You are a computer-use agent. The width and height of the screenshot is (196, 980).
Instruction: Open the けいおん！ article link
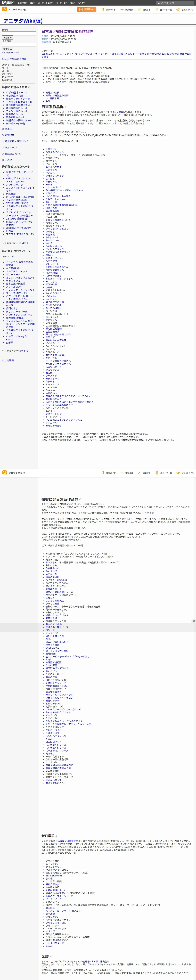tap(51, 173)
